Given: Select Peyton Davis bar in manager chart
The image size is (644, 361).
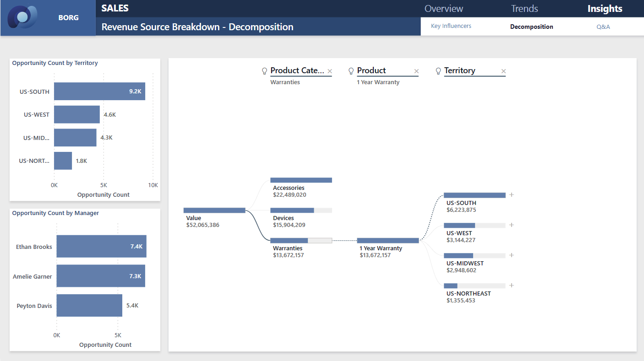Looking at the screenshot, I should pos(89,306).
